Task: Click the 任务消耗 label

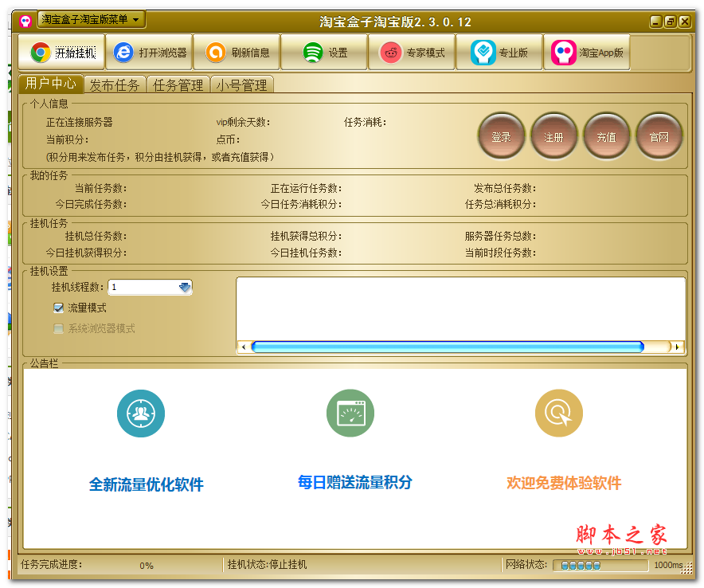Action: tap(365, 122)
